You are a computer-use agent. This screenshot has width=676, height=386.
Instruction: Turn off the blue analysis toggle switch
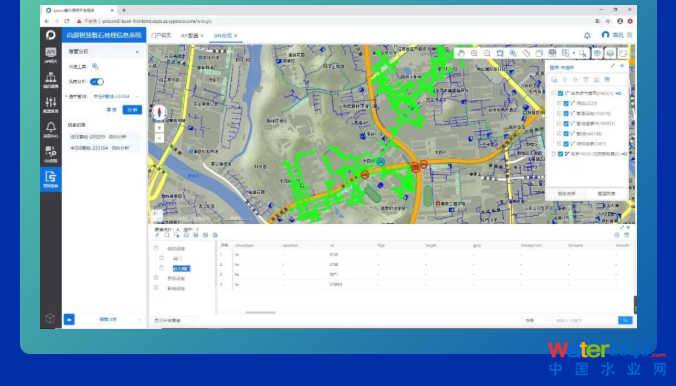[x=97, y=82]
